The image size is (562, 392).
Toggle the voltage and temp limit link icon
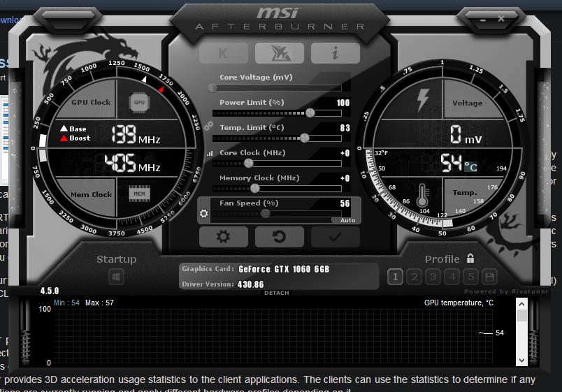208,126
